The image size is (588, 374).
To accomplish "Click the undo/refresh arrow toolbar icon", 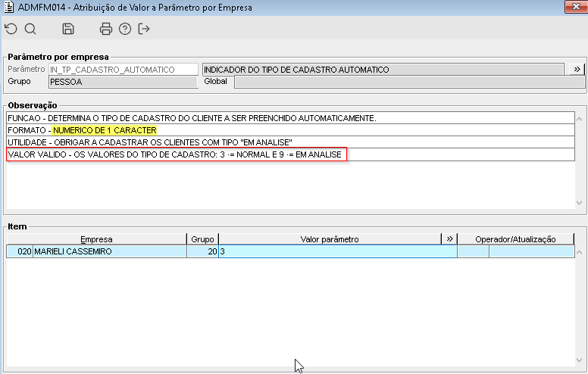I will [11, 29].
